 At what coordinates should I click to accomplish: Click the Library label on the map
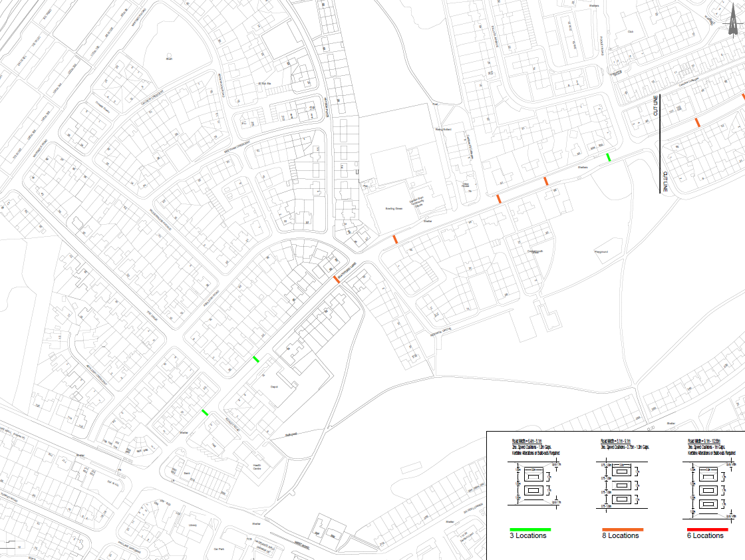tap(192, 525)
